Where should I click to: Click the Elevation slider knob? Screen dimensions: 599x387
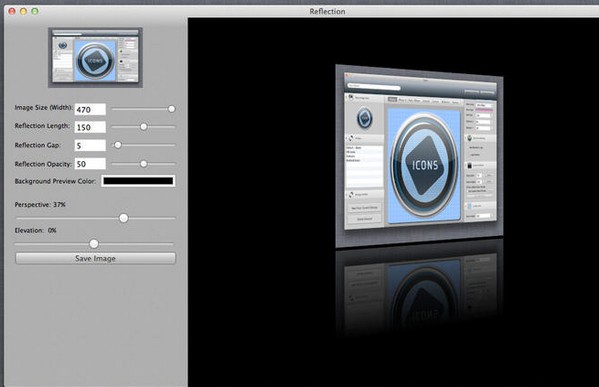[94, 244]
